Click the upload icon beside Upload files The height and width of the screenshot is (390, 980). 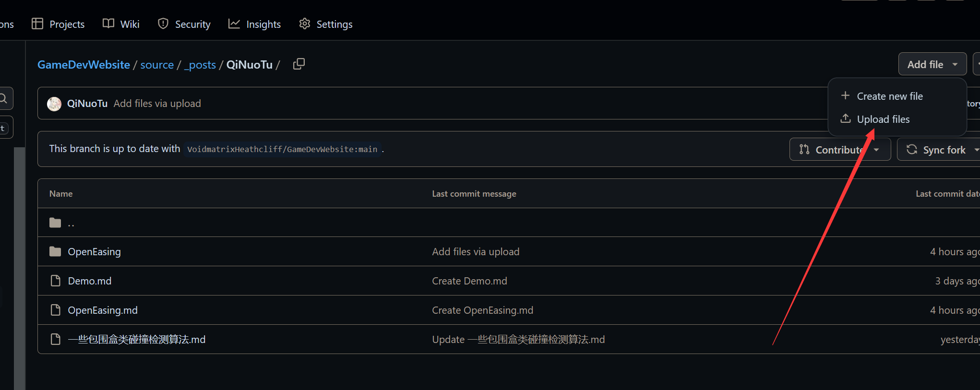tap(846, 118)
